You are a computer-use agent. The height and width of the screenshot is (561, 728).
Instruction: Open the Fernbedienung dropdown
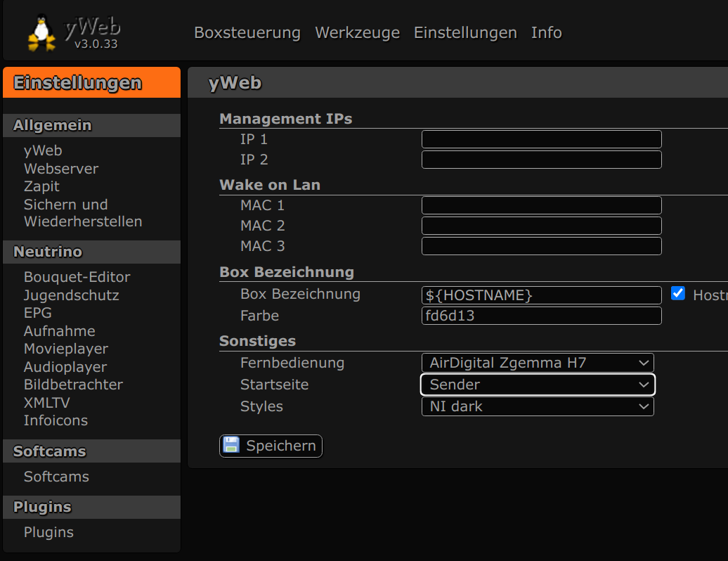coord(537,363)
